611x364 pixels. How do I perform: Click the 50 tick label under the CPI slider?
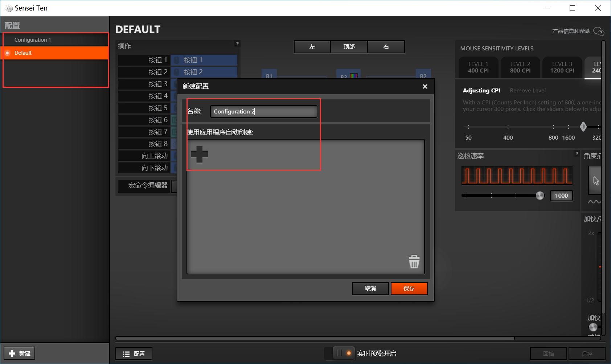point(468,138)
